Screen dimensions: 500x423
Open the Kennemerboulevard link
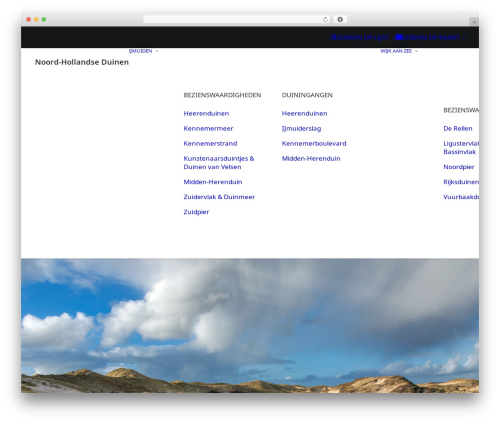coord(314,143)
